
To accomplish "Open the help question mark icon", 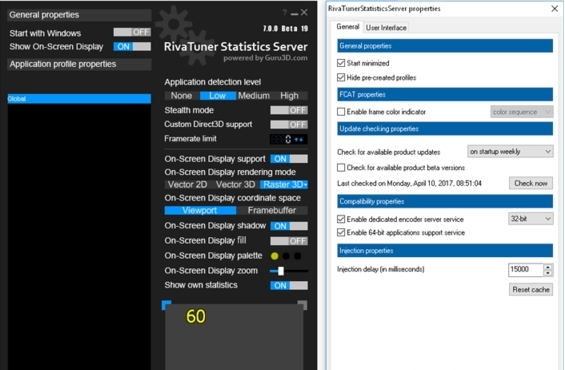I will [285, 13].
